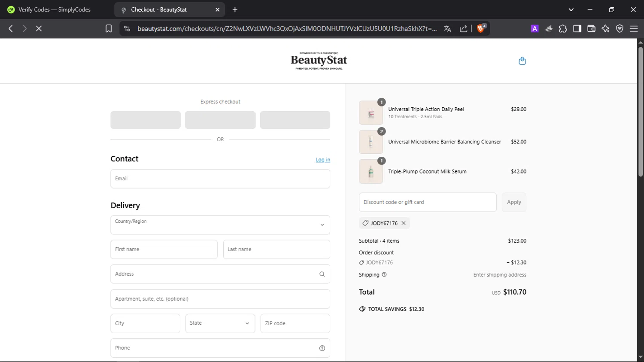Screen dimensions: 644x362
Task: Click the $52.00 cleanser price
Action: coord(519,142)
